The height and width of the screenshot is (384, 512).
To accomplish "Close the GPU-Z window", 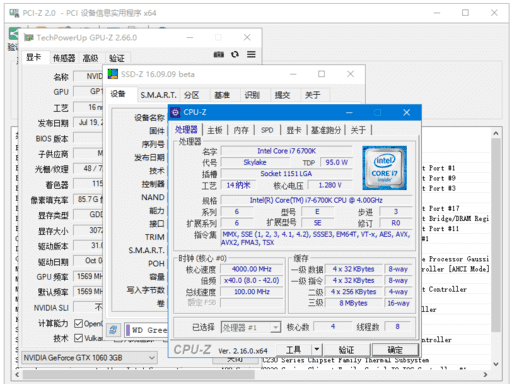I will [247, 37].
